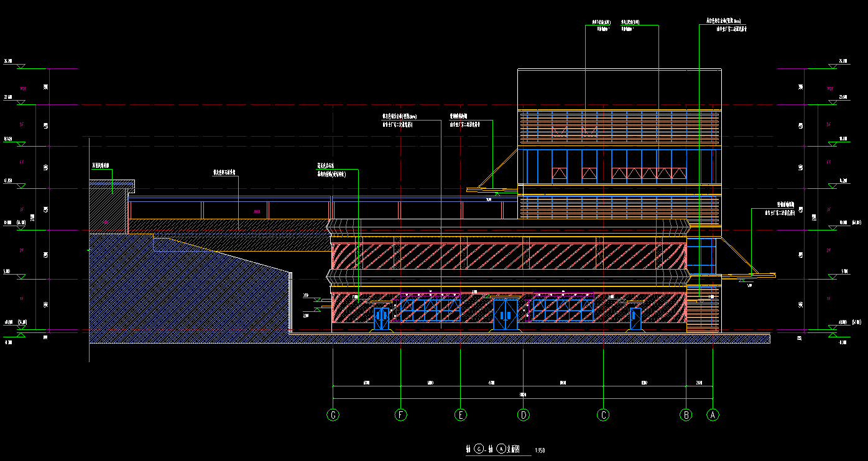Select the central blue double door
This screenshot has width=868, height=461.
click(x=505, y=315)
